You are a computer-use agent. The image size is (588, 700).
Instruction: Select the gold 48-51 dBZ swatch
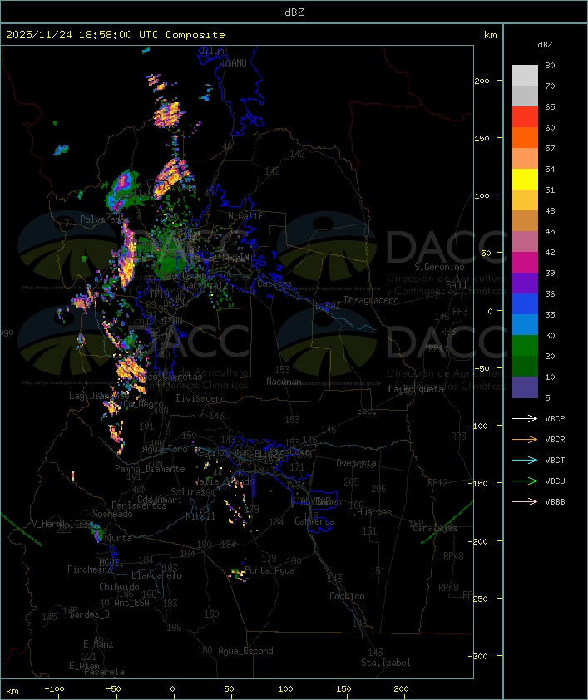tap(525, 200)
